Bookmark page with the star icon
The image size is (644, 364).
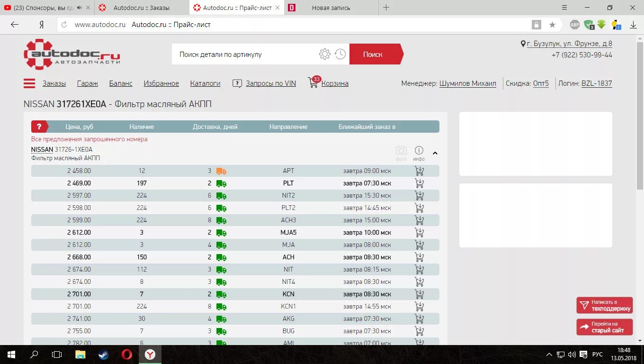[x=552, y=25]
